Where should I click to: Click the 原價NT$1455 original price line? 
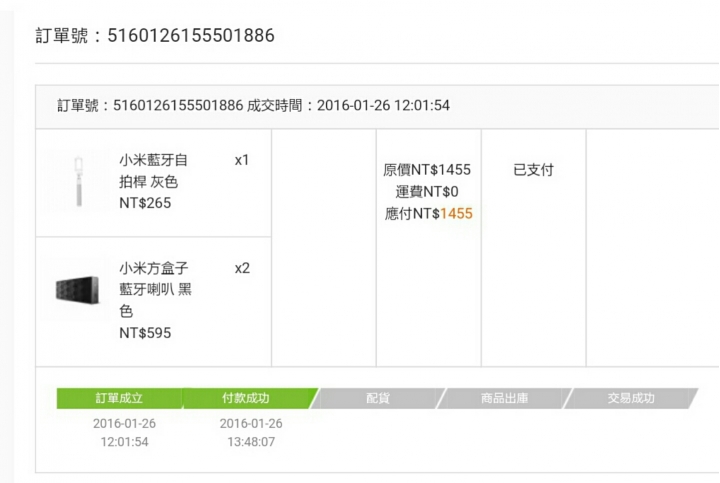[427, 170]
